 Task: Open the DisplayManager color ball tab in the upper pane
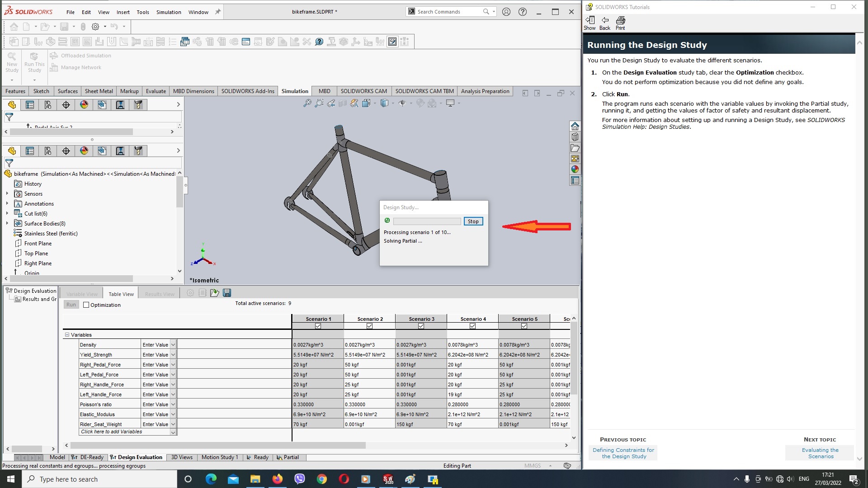(84, 105)
